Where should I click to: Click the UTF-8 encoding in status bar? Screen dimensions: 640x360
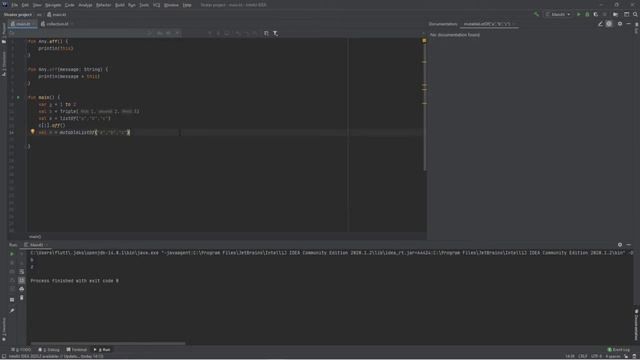pos(596,356)
